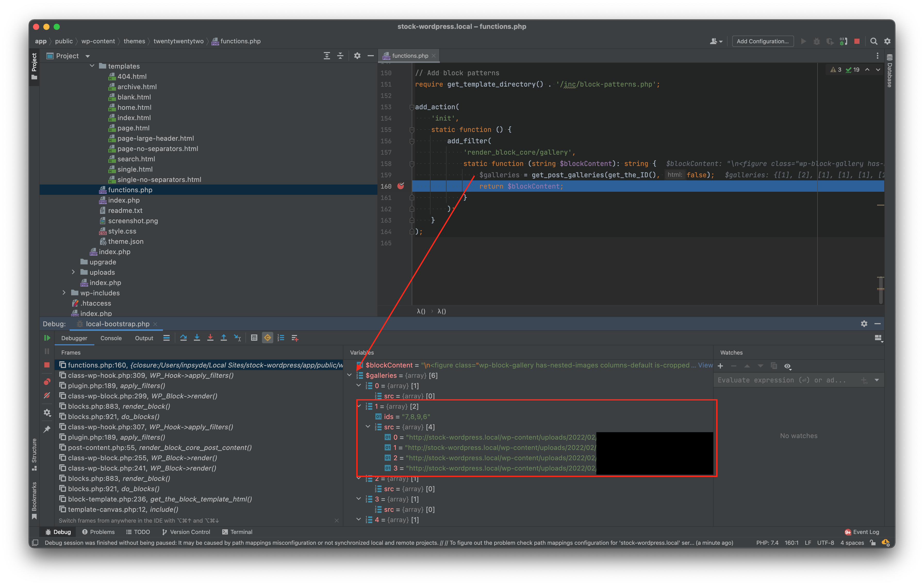Collapse galleries item 3 array
Viewport: 924px width, 586px height.
(358, 499)
